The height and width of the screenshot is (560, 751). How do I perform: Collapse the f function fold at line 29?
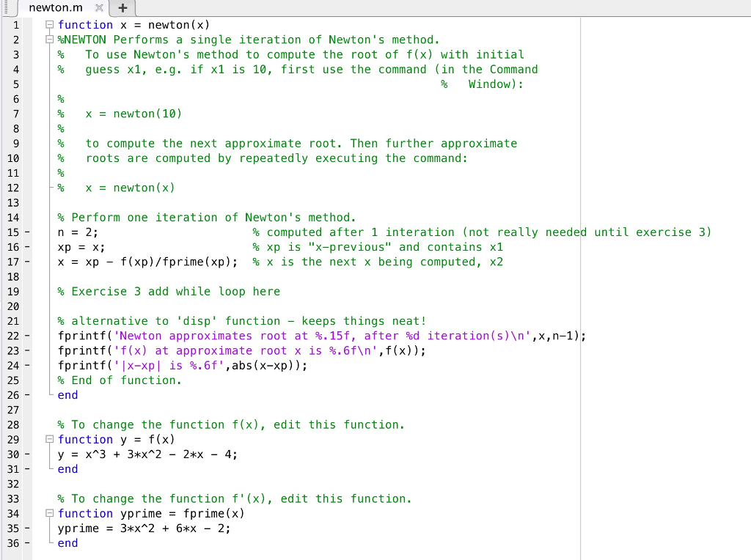point(48,439)
